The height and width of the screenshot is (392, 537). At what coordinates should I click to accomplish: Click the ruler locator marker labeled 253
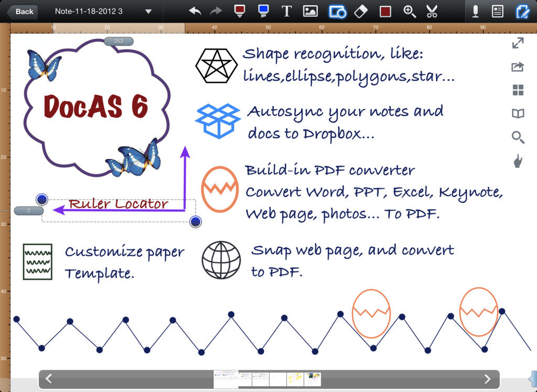pos(119,41)
